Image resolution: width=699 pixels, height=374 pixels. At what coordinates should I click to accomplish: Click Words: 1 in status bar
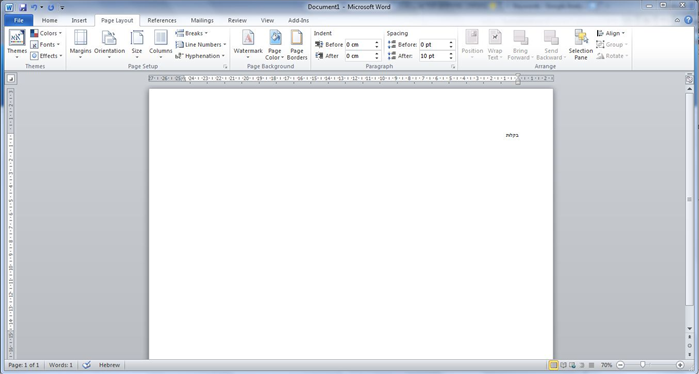pyautogui.click(x=61, y=365)
